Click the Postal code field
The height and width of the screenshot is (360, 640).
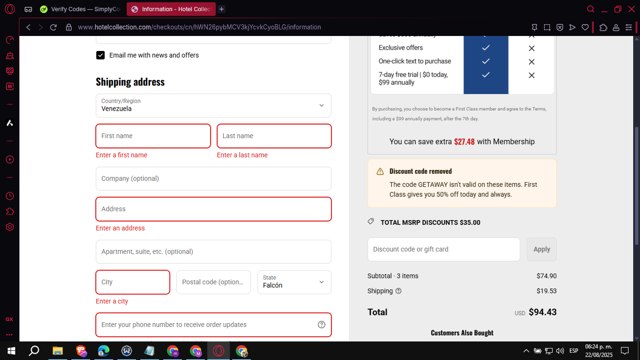213,282
